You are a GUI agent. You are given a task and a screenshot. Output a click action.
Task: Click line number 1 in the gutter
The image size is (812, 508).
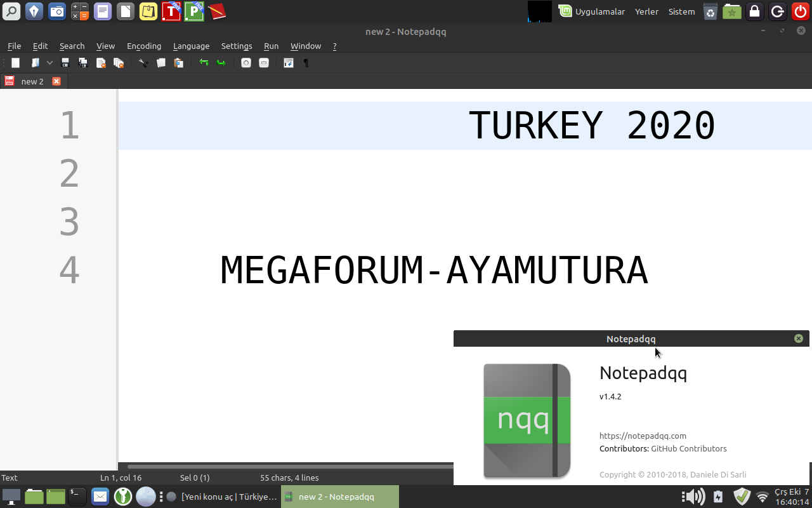pos(69,125)
